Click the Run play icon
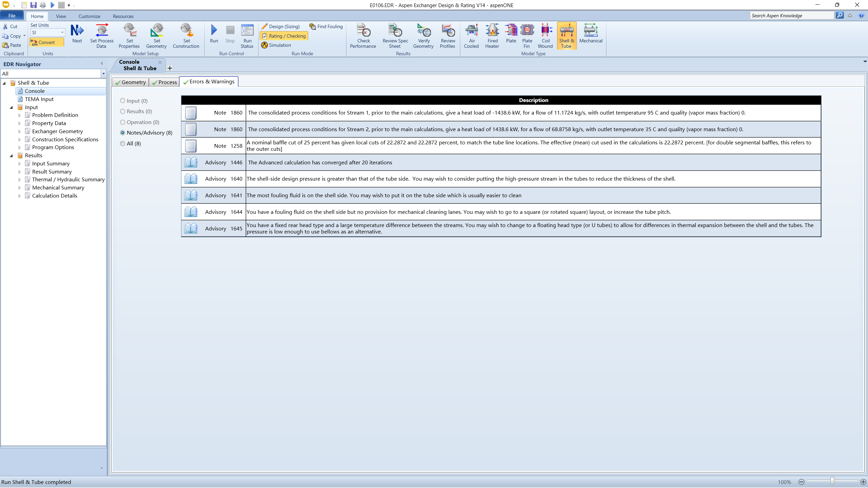 click(x=214, y=30)
